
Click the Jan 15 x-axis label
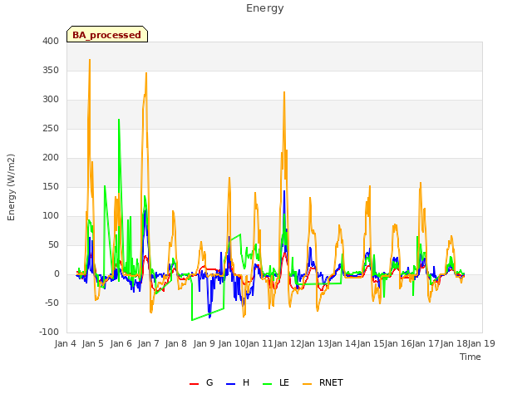click(x=371, y=343)
